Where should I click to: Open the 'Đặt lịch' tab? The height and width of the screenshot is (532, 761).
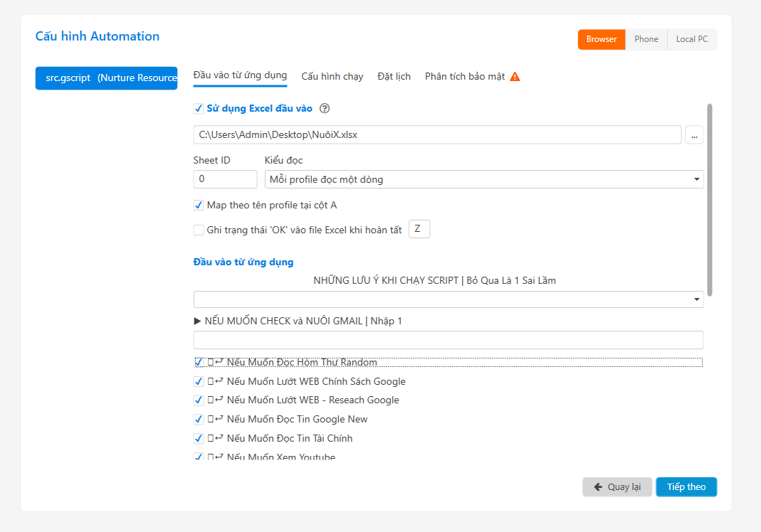click(394, 76)
